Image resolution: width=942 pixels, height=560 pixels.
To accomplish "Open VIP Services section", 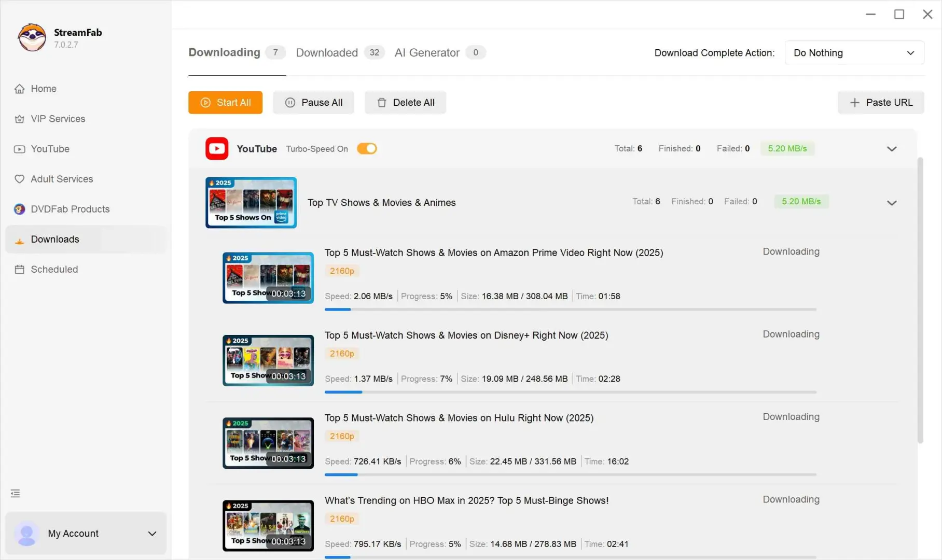I will [86, 119].
